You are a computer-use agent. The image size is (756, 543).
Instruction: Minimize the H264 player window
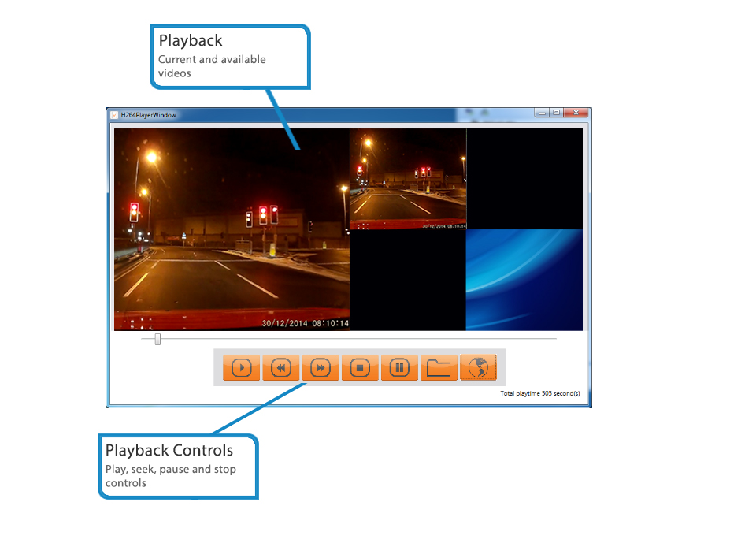(541, 113)
